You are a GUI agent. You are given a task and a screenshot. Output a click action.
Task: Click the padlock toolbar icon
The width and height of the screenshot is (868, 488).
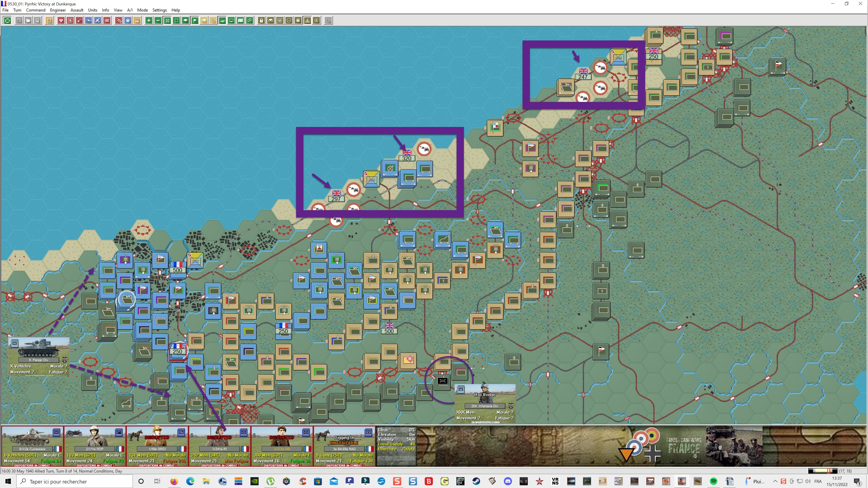(261, 21)
